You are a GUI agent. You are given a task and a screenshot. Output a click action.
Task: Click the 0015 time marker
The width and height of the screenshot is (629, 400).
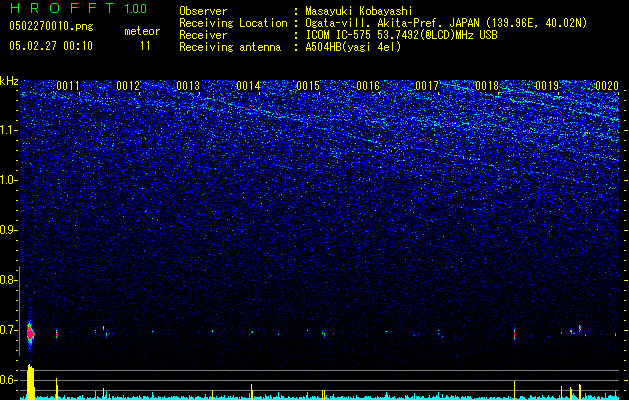308,86
